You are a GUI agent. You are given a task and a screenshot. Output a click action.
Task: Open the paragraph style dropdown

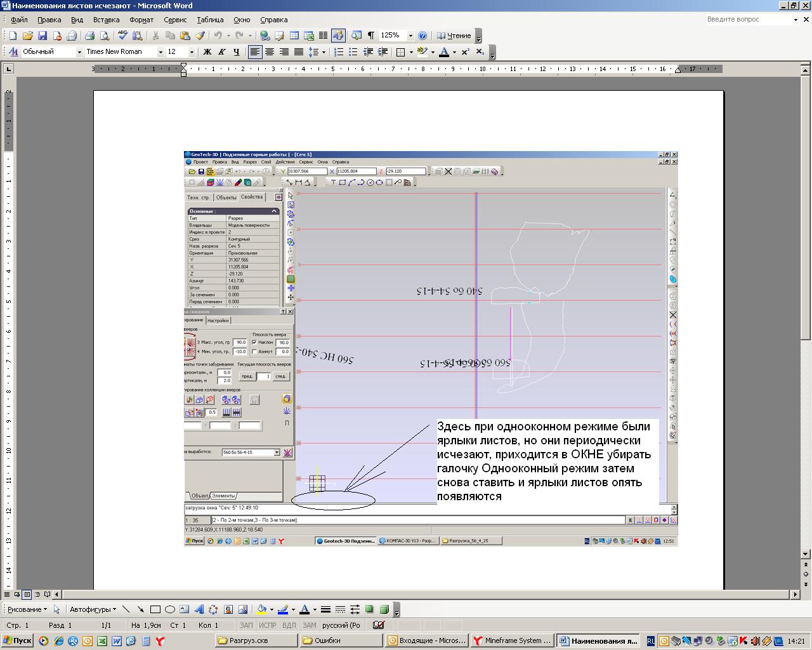tap(79, 52)
